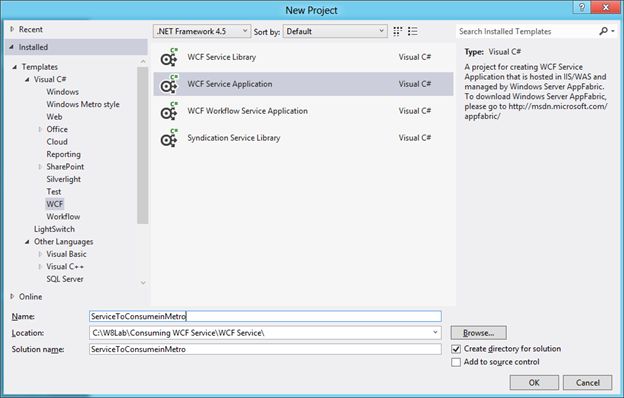
Task: Switch to small icons view
Action: [398, 31]
